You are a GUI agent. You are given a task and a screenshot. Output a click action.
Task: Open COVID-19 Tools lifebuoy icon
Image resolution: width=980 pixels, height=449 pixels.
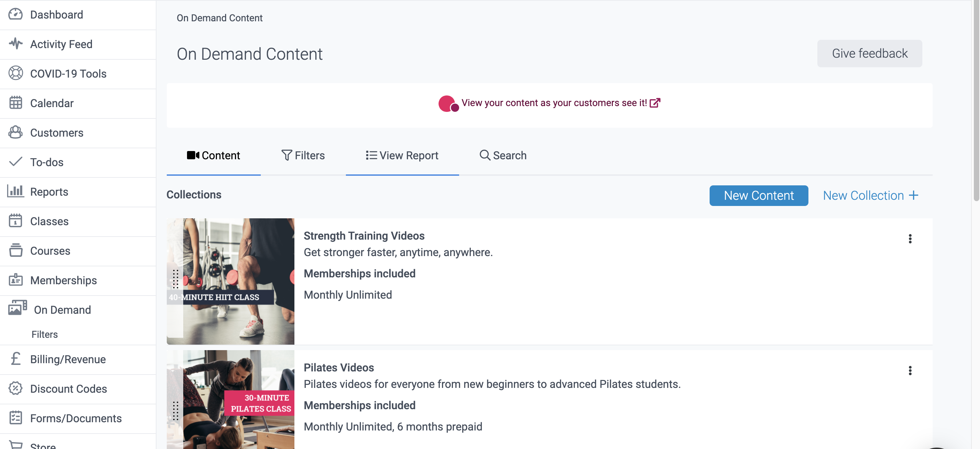click(x=15, y=73)
